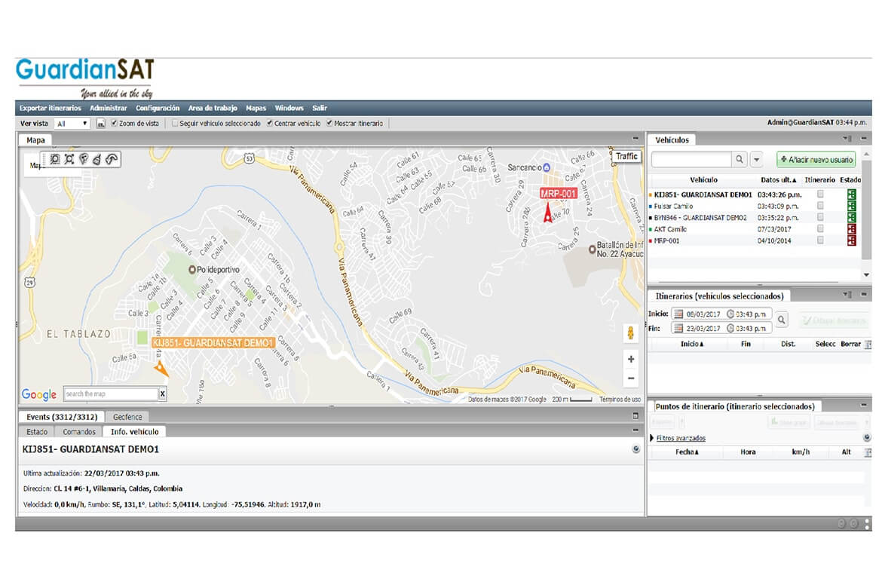The width and height of the screenshot is (882, 588).
Task: Uncheck the Mostrar itinerario checkbox
Action: point(329,123)
